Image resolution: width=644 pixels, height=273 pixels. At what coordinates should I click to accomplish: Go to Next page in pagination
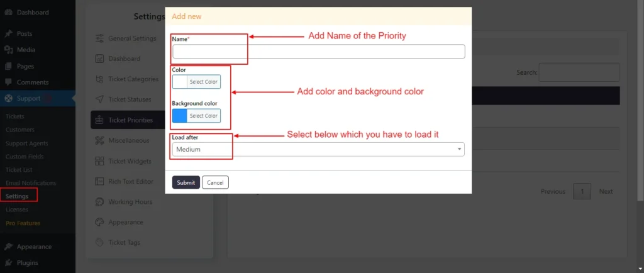pos(606,191)
